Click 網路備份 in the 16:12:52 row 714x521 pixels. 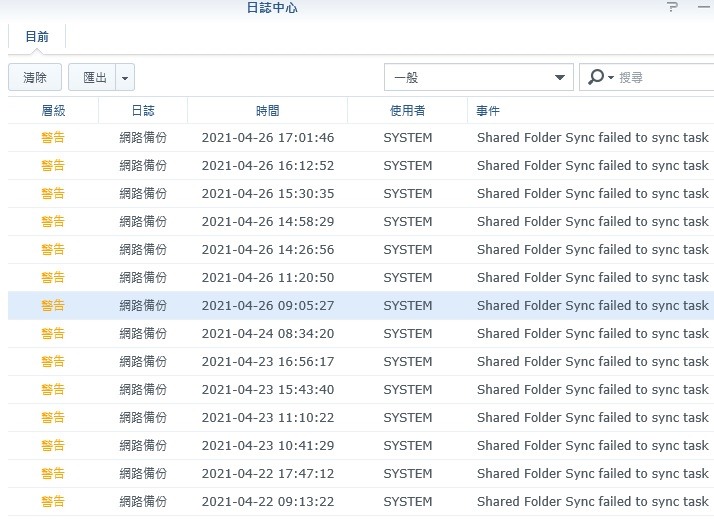point(143,165)
